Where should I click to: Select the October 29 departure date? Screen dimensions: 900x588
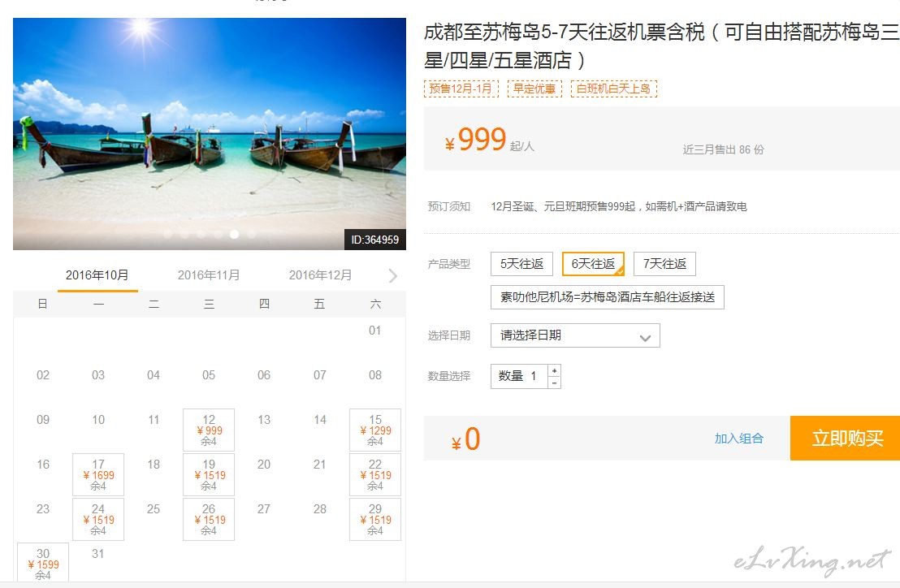[375, 520]
